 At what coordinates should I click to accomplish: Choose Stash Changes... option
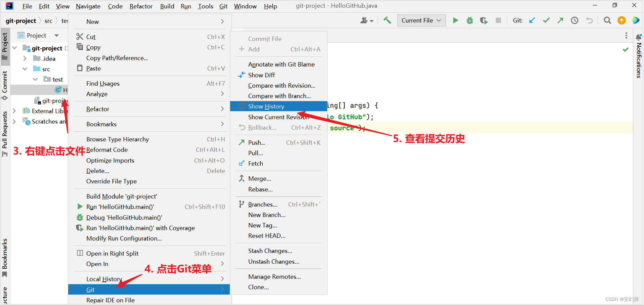[x=278, y=251]
